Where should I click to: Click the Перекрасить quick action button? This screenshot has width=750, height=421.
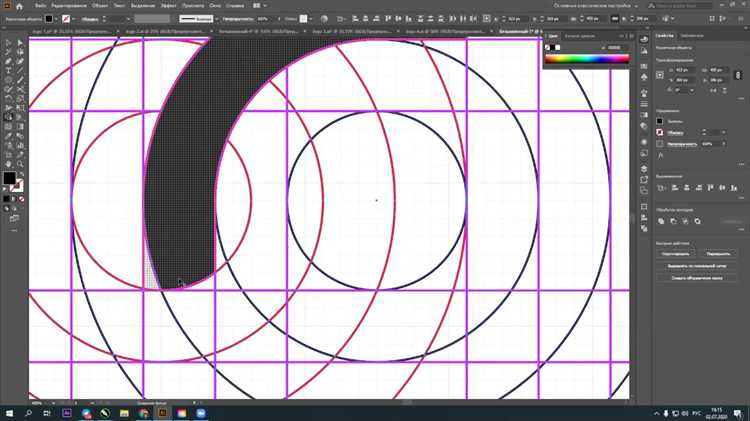click(x=718, y=254)
